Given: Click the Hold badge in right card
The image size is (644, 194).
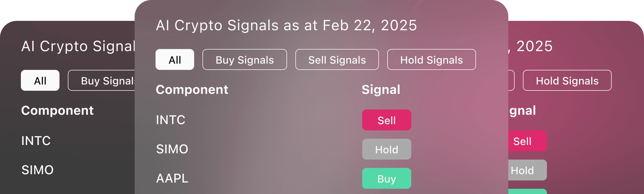Looking at the screenshot, I should point(527,170).
